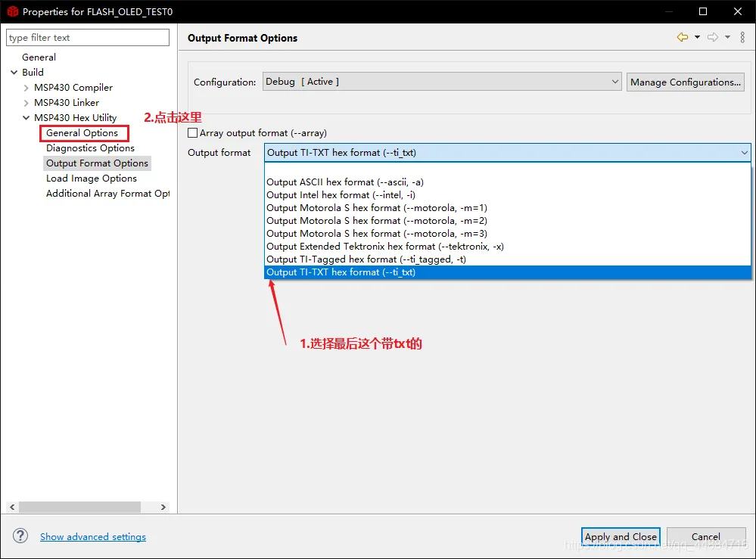756x559 pixels.
Task: Open back history dropdown arrow
Action: pyautogui.click(x=697, y=37)
